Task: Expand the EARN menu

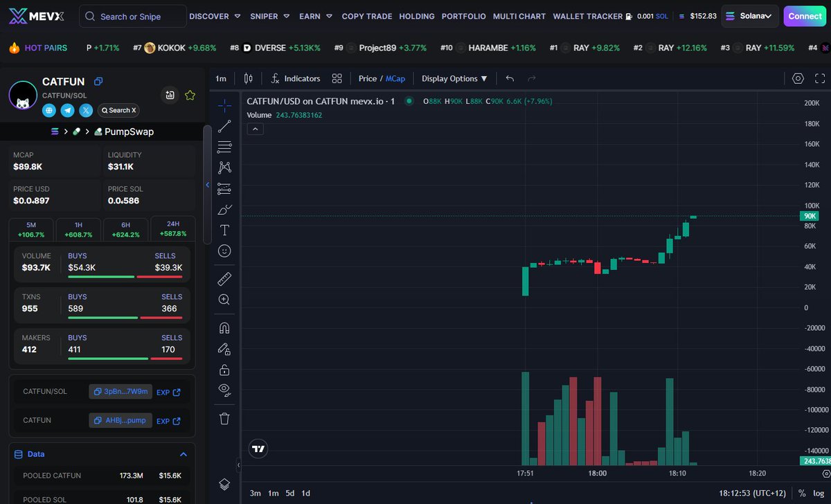Action: tap(316, 16)
